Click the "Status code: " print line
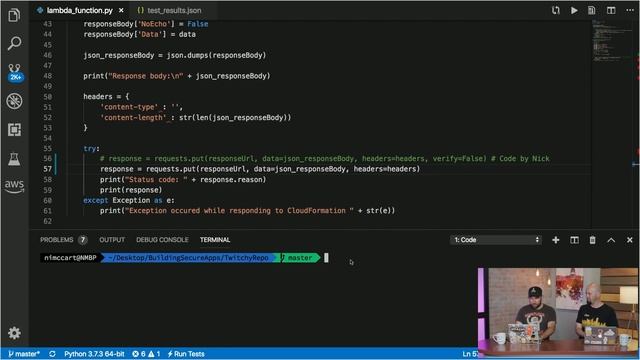640x360 pixels. point(183,180)
